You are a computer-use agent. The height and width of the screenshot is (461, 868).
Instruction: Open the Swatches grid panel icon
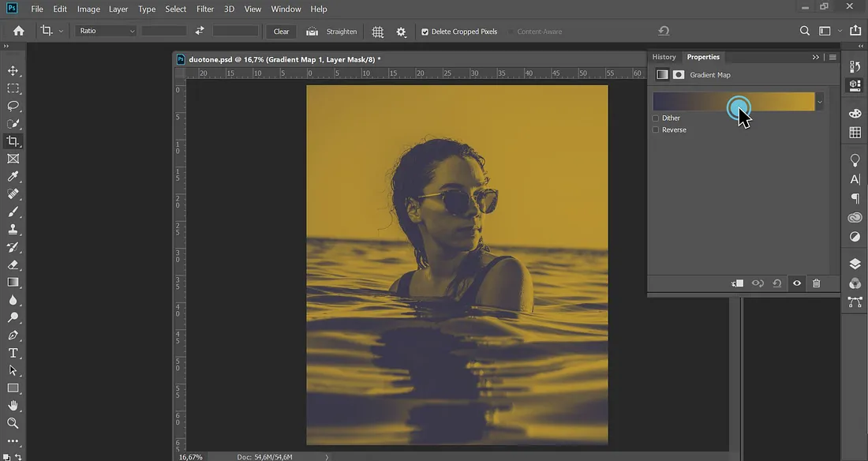point(855,133)
